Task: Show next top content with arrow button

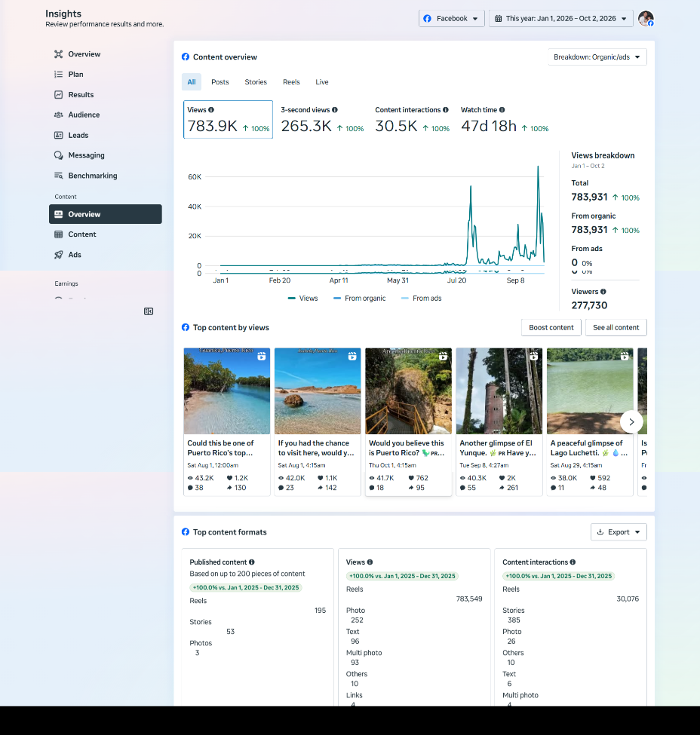Action: [631, 422]
